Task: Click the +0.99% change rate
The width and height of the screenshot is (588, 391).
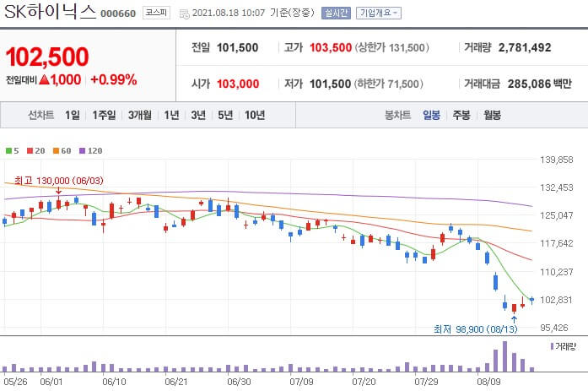Action: tap(114, 79)
